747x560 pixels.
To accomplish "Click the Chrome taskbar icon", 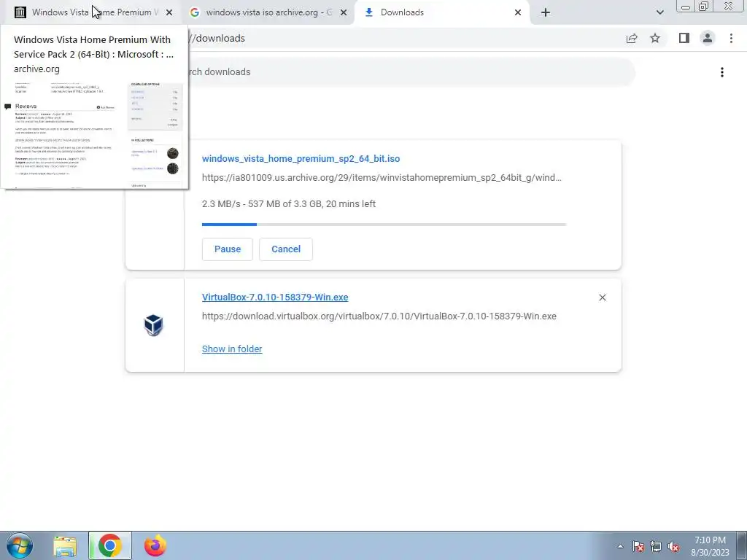I will pos(110,545).
